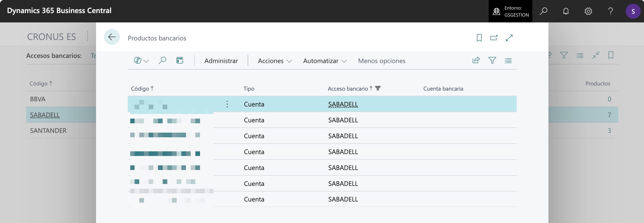Change the list view layout in Productos bancarios
This screenshot has width=644, height=223.
coord(508,60)
